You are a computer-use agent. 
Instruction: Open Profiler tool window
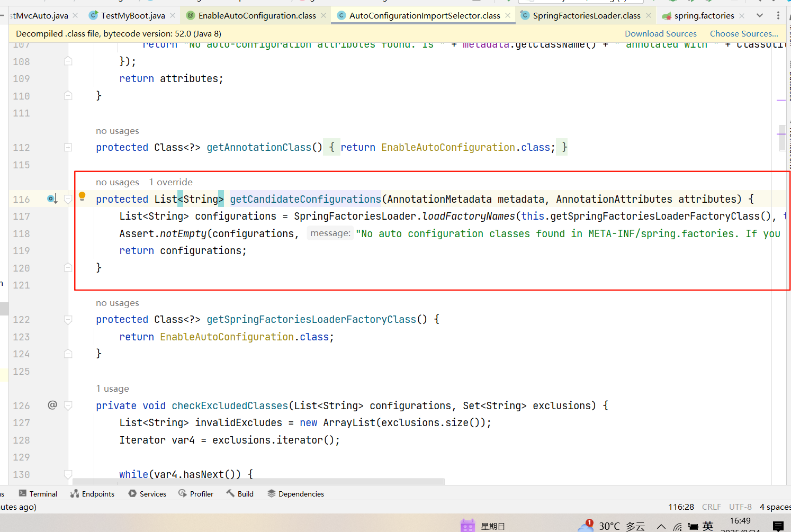(x=196, y=494)
